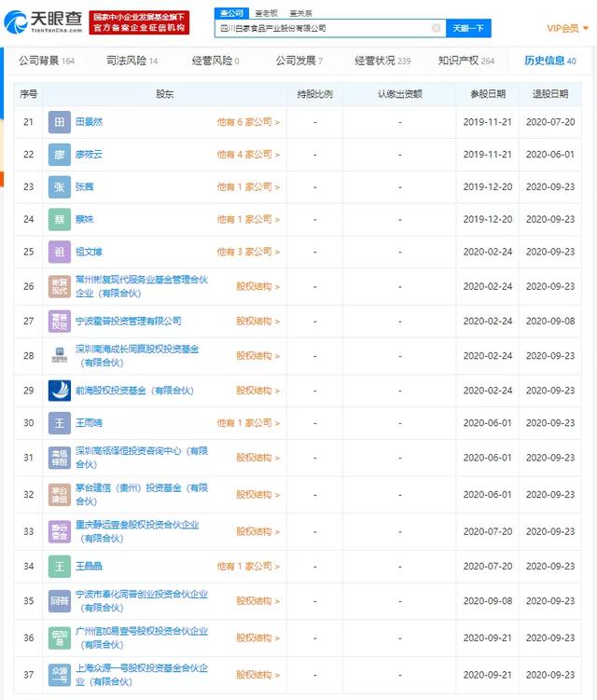This screenshot has width=597, height=700.
Task: Click the logo icon in row 31
Action: click(60, 458)
